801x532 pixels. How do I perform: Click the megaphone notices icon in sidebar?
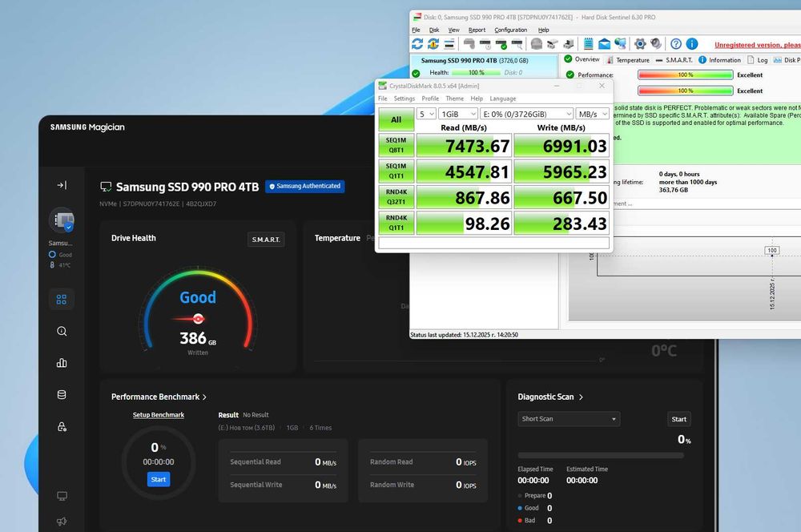click(x=62, y=522)
